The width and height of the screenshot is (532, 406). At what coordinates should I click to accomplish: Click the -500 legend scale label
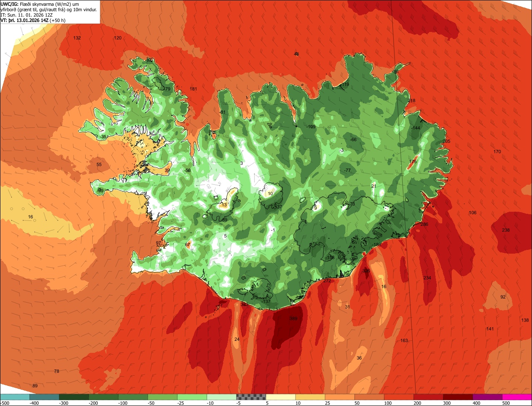tap(5, 403)
